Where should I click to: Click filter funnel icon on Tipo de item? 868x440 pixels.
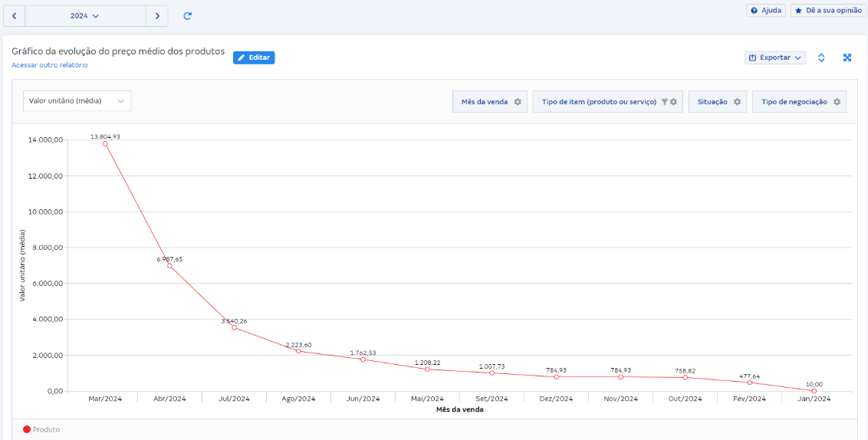(665, 102)
